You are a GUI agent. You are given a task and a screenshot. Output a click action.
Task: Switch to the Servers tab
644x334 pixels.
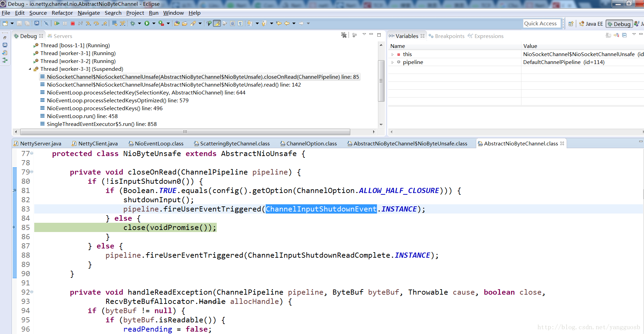pyautogui.click(x=60, y=36)
